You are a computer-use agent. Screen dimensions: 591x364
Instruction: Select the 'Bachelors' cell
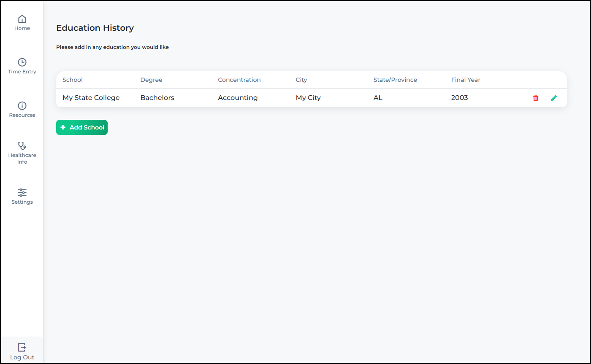(157, 98)
